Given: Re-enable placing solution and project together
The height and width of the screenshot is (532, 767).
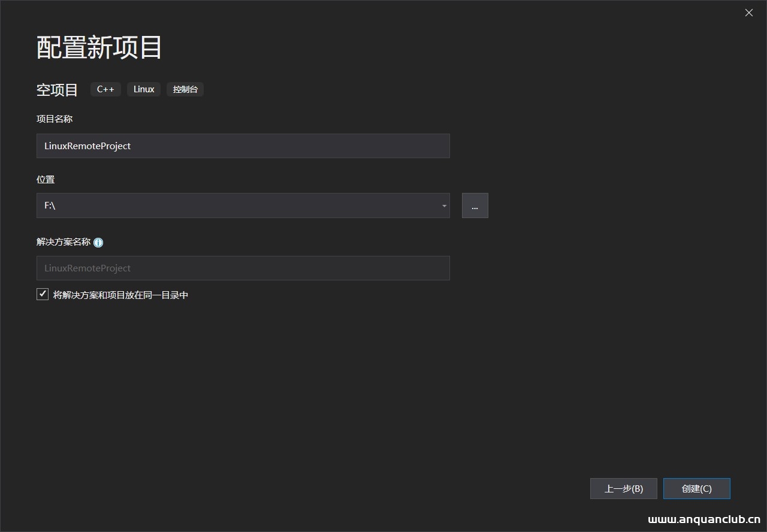Looking at the screenshot, I should click(x=43, y=294).
